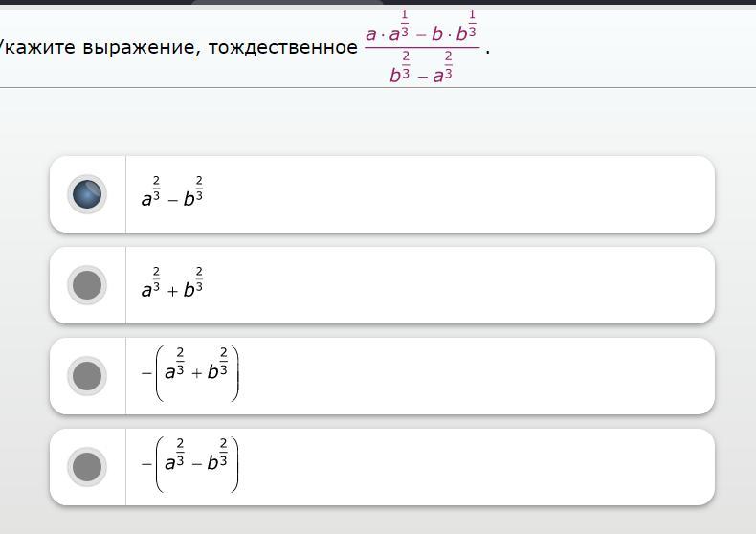Click the word 'тождественное' in the question

[x=283, y=47]
